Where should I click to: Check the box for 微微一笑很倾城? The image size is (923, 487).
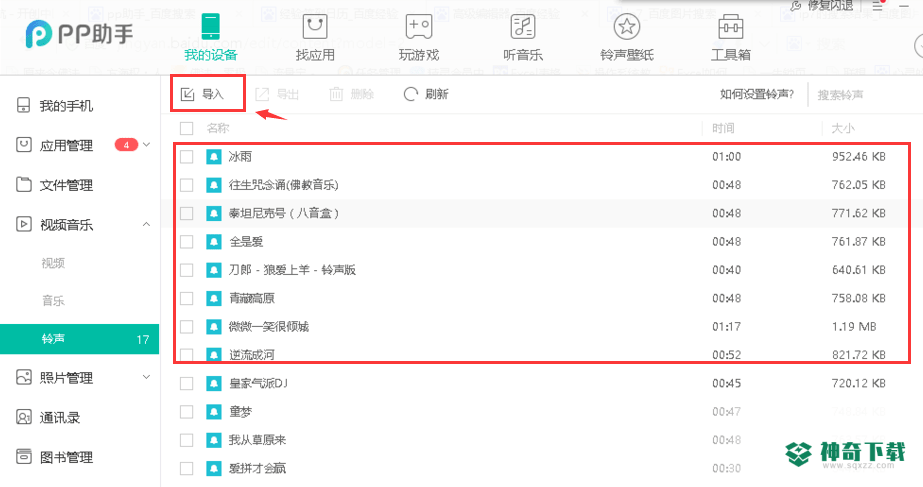point(187,326)
